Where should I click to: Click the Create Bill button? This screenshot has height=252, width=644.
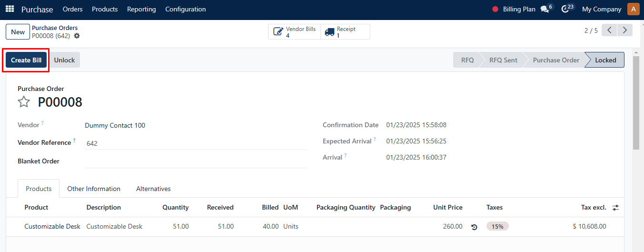(26, 60)
